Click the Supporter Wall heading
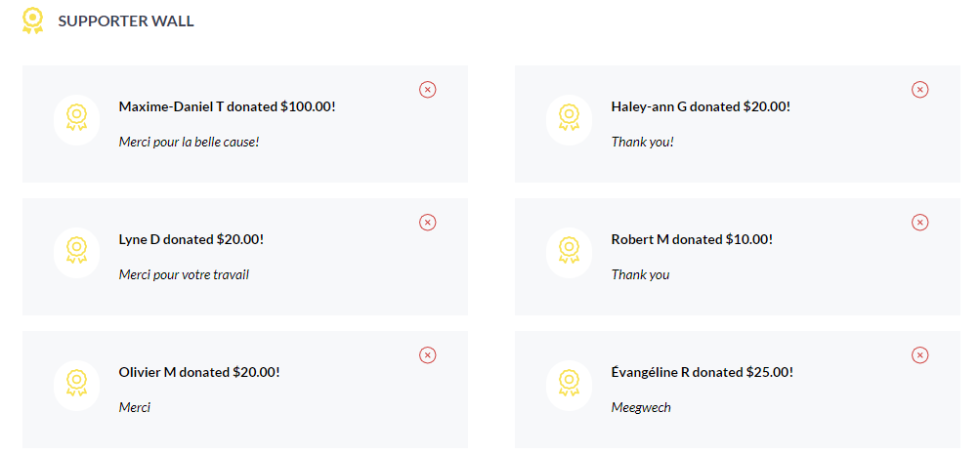980x455 pixels. click(126, 21)
